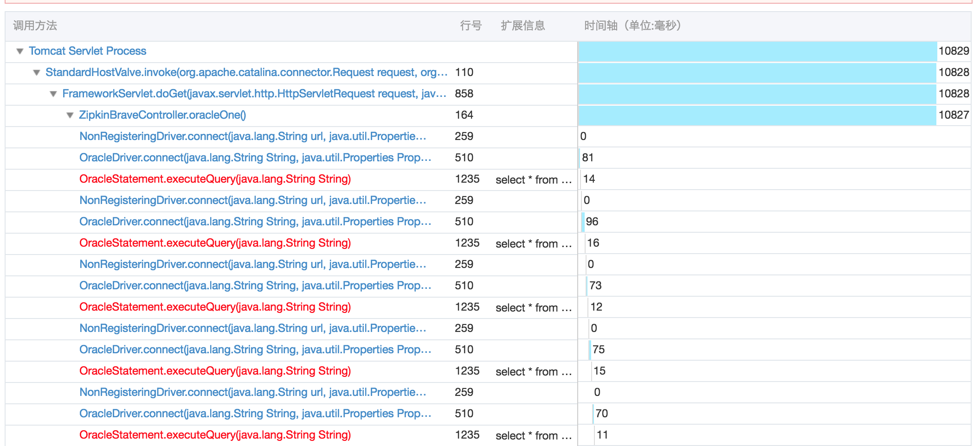The height and width of the screenshot is (446, 980).
Task: Collapse the ZipkinBraveController.oracleOne() node
Action: click(x=70, y=115)
